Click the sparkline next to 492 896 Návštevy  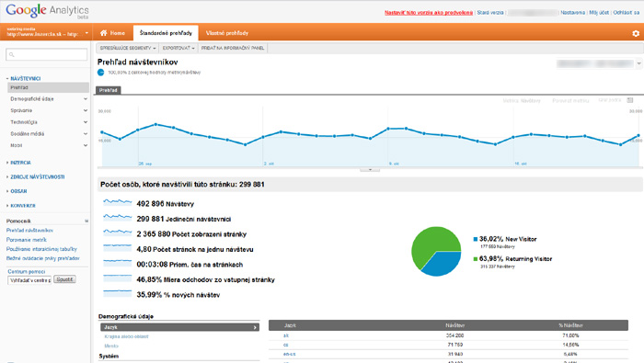[x=118, y=202]
